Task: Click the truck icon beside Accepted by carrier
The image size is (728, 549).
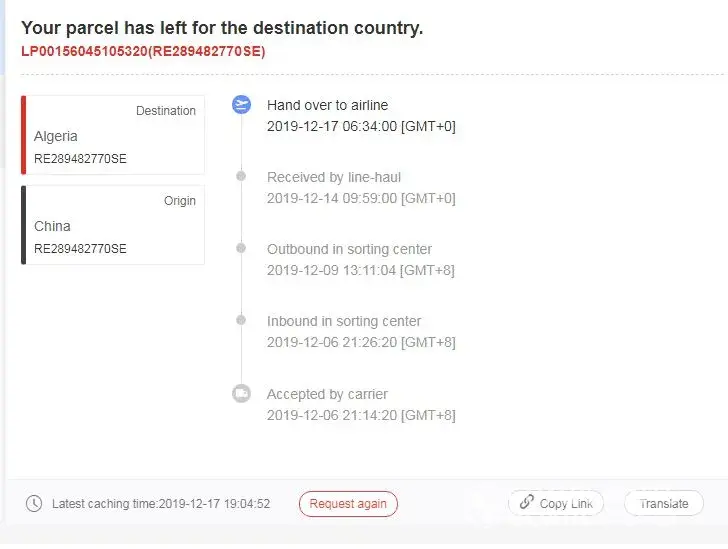Action: tap(241, 393)
